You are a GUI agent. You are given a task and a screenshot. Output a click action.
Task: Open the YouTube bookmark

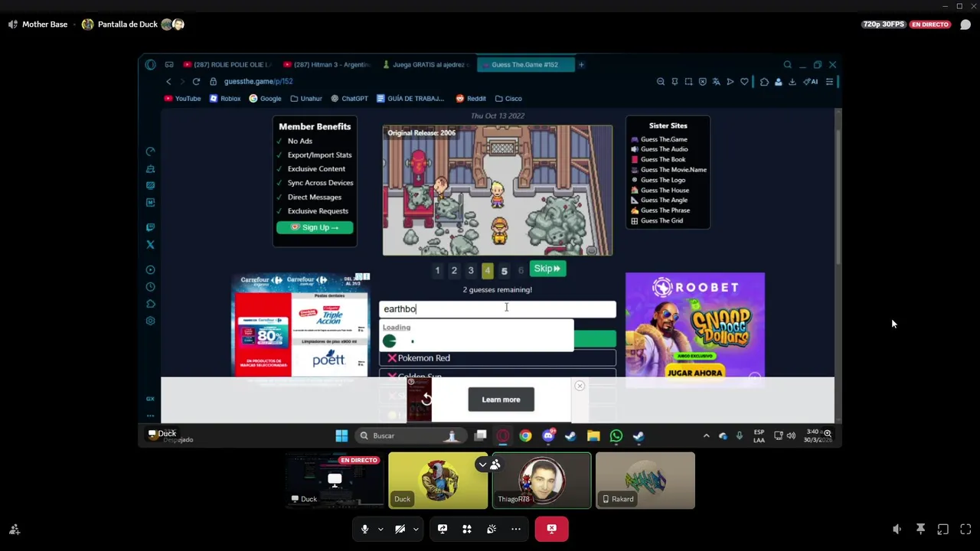coord(182,99)
